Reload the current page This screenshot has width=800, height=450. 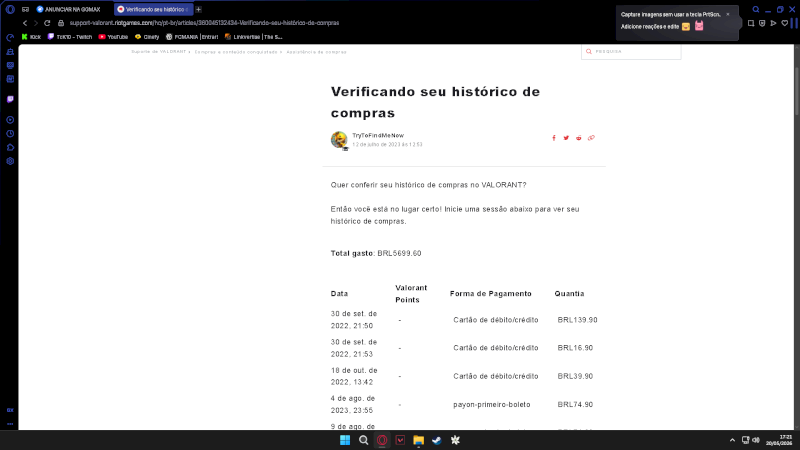[x=47, y=23]
